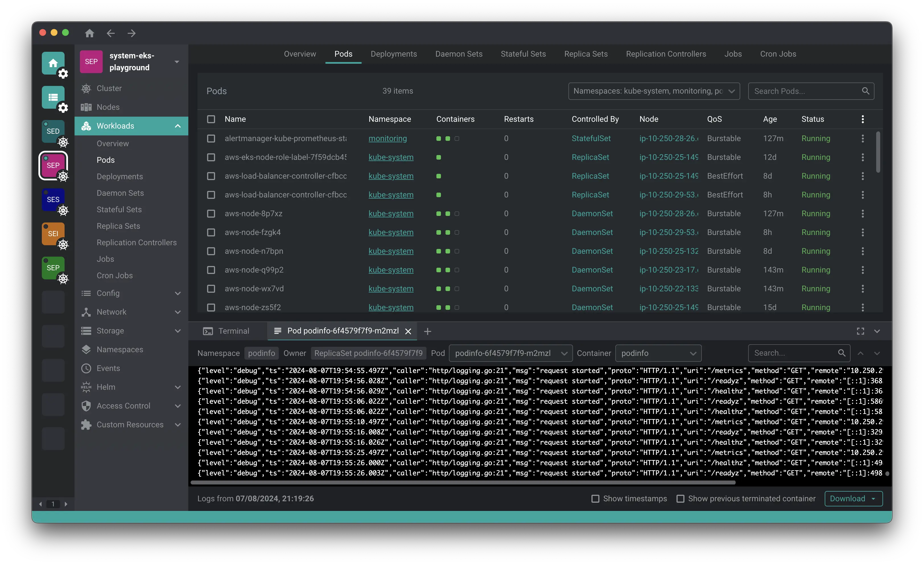Open a new dock tab with plus icon
This screenshot has height=565, width=924.
coord(428,331)
